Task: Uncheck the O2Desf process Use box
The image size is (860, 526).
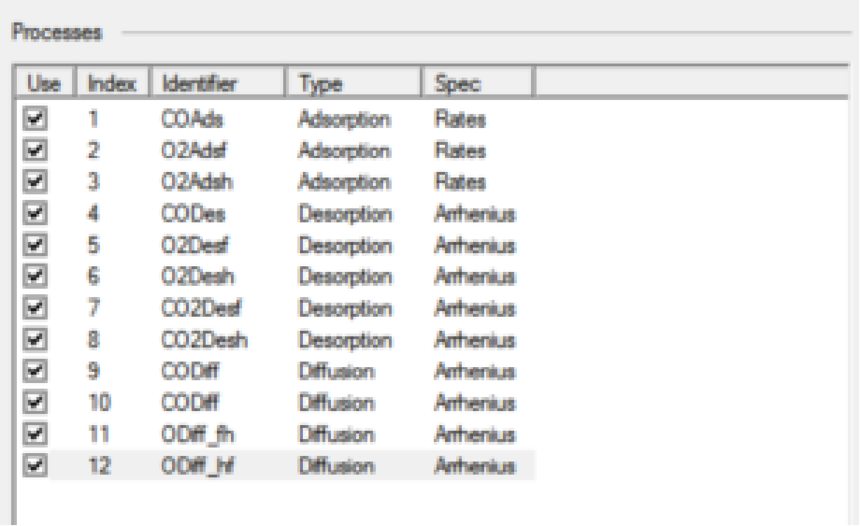Action: coord(31,246)
